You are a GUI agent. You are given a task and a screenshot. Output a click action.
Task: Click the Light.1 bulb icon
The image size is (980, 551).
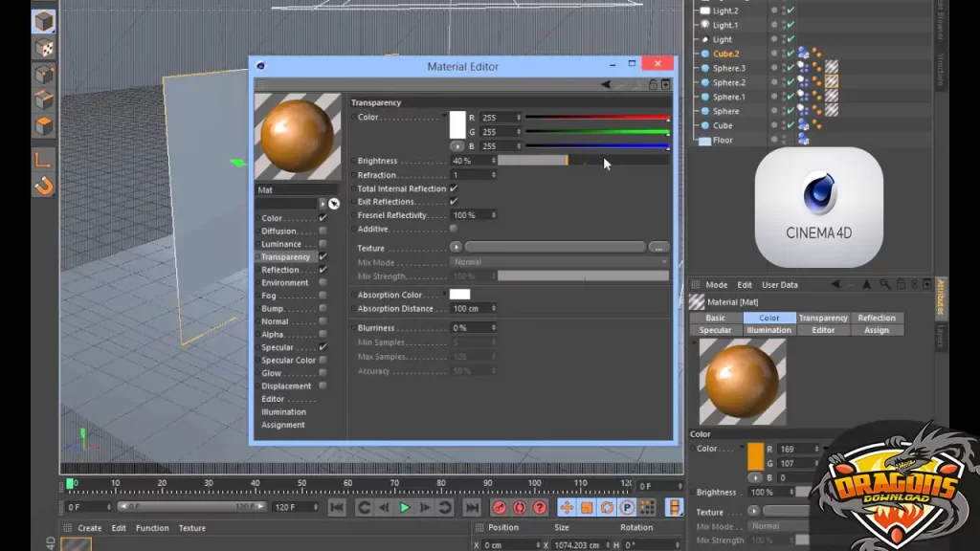pyautogui.click(x=705, y=24)
